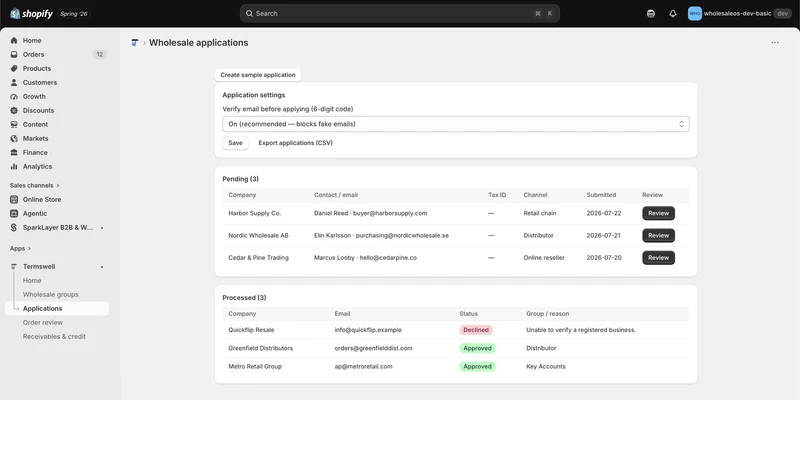The height and width of the screenshot is (450, 800).
Task: Expand the Sales channels section
Action: (34, 185)
